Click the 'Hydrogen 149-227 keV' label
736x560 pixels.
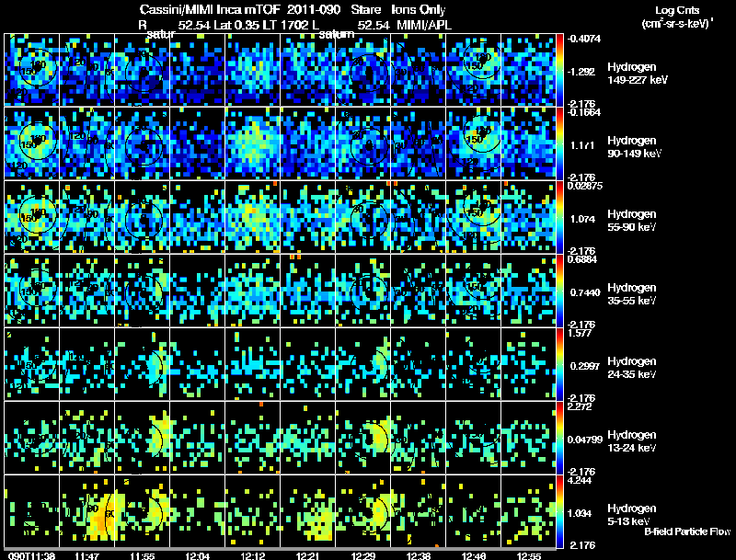point(637,74)
